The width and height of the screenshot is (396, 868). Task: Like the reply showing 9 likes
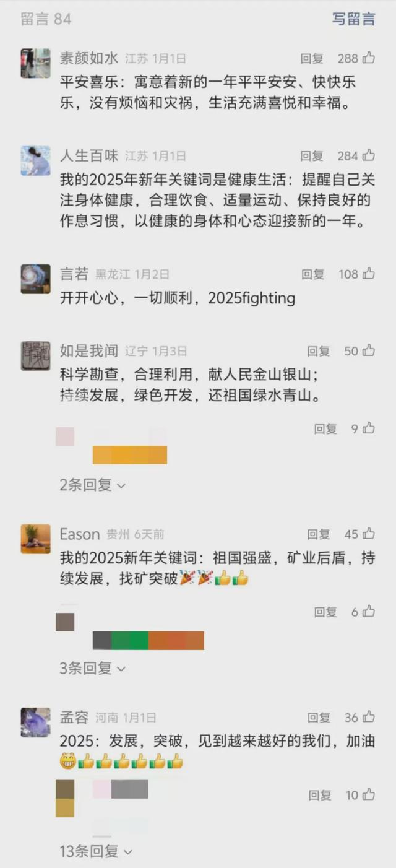[369, 428]
